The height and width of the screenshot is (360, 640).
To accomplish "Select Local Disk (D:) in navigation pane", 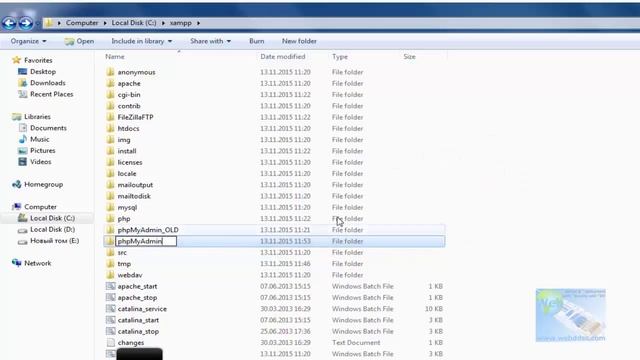I will pos(52,230).
